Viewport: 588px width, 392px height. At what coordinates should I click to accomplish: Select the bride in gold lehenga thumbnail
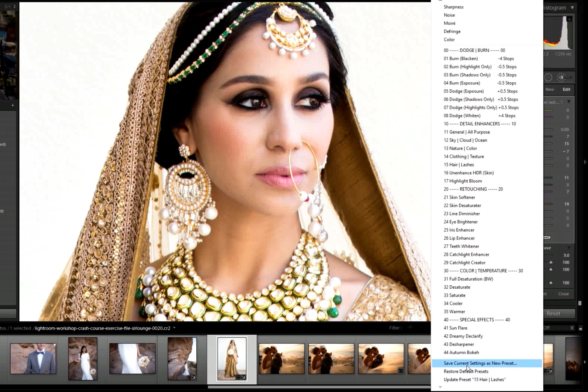(232, 359)
